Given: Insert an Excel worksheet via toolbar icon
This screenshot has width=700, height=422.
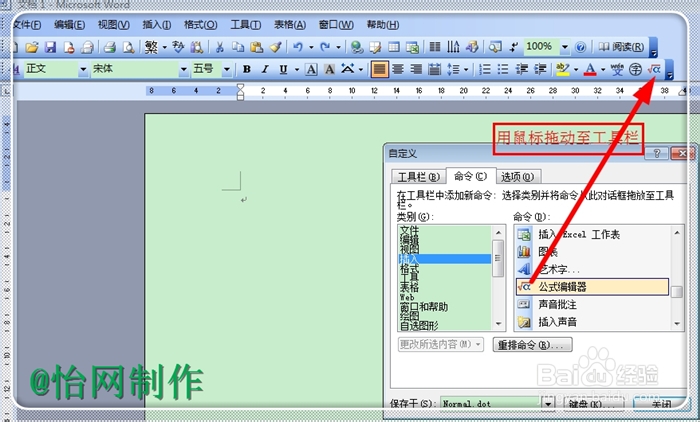Looking at the screenshot, I should tap(412, 47).
